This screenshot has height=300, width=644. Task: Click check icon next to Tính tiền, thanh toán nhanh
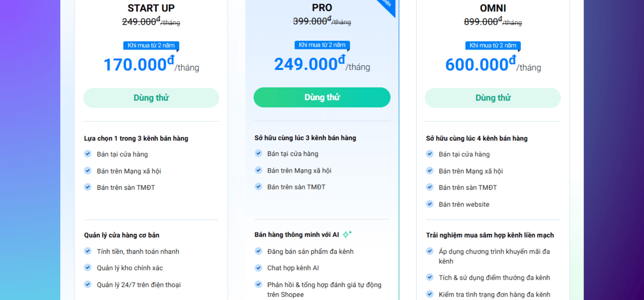pos(88,251)
